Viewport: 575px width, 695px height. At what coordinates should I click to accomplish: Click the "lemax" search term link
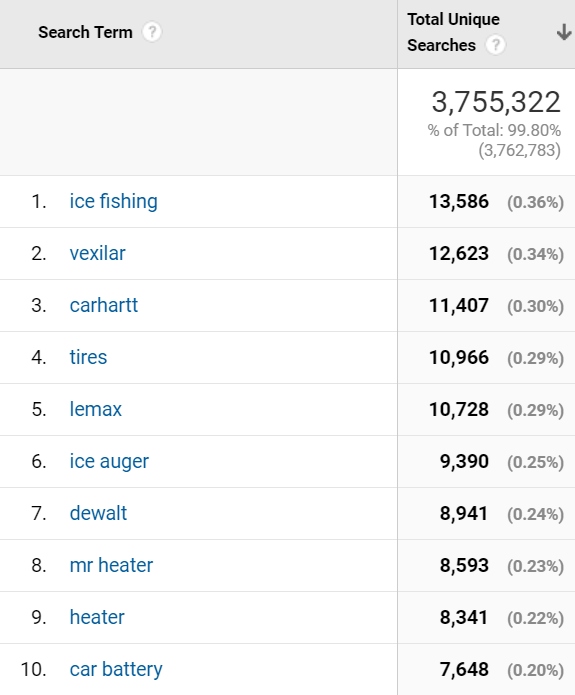pos(95,409)
